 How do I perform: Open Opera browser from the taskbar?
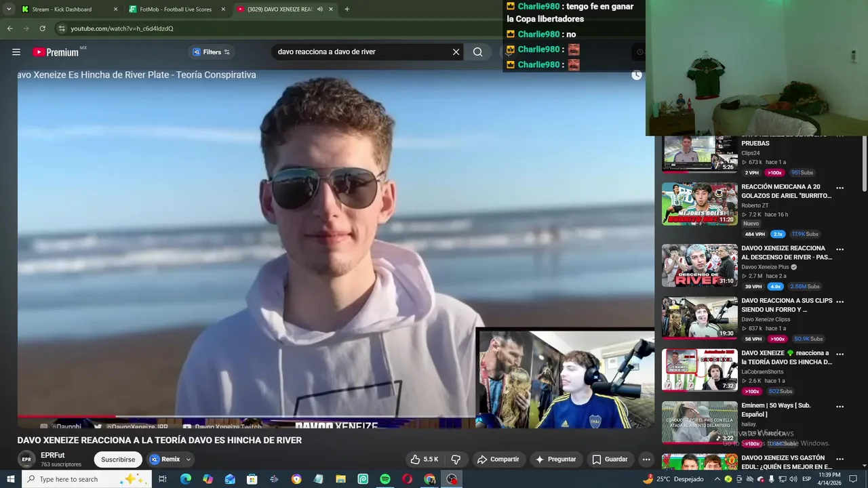[x=407, y=479]
